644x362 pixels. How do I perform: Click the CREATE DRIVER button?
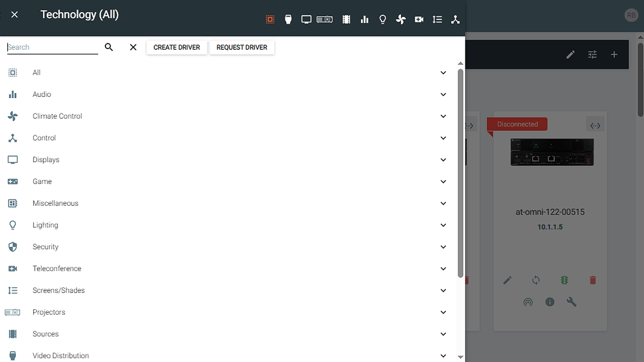[176, 47]
